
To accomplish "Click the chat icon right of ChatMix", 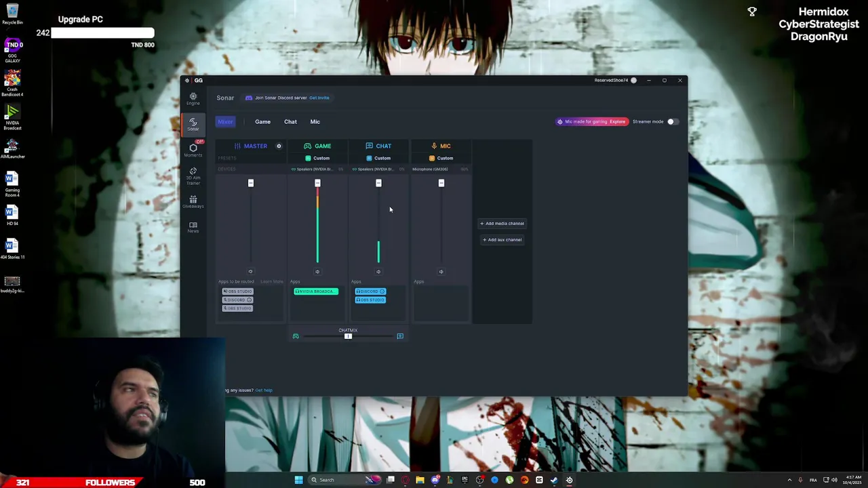I will point(400,336).
